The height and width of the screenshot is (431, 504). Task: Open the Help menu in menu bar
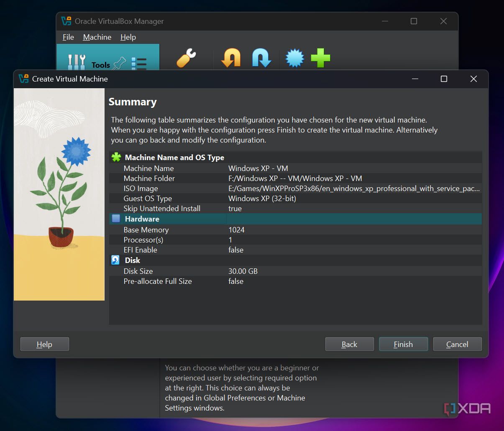pyautogui.click(x=128, y=37)
